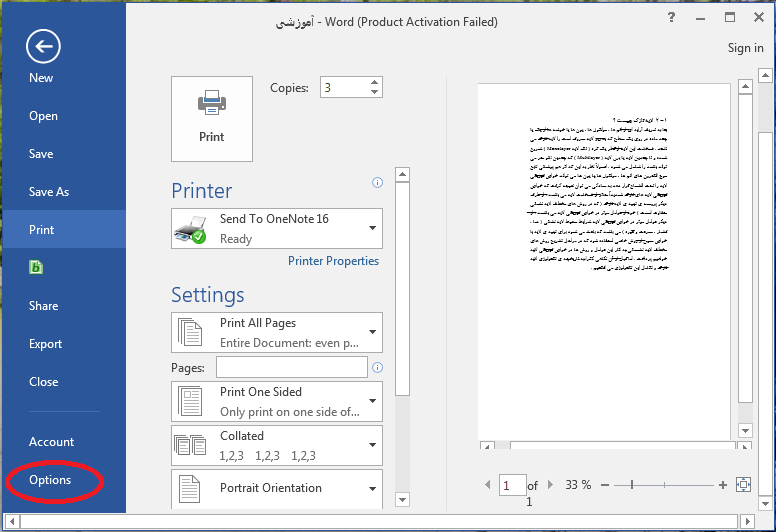Click settings panel scroll down arrow
Viewport: 776px width, 532px height.
tap(402, 500)
